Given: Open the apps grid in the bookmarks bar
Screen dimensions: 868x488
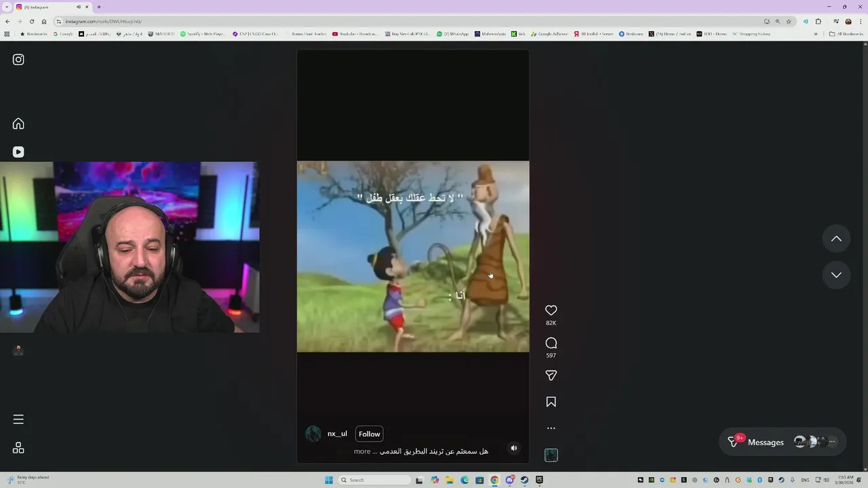Looking at the screenshot, I should (x=7, y=34).
